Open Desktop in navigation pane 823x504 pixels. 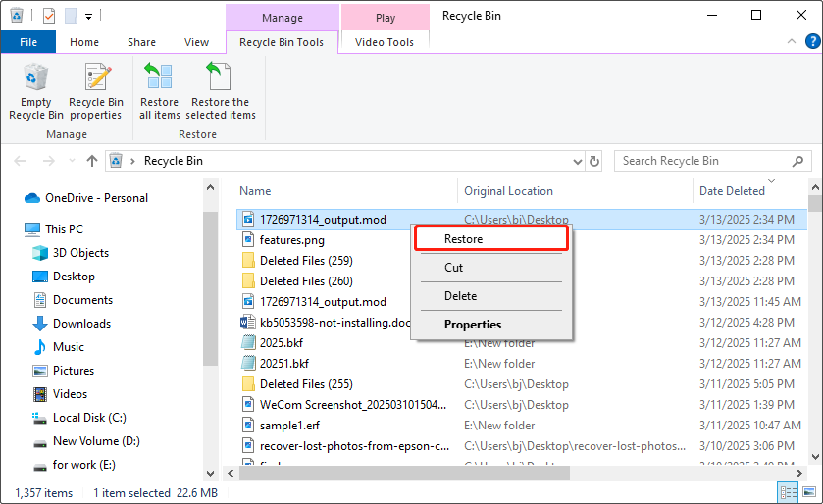pyautogui.click(x=74, y=277)
